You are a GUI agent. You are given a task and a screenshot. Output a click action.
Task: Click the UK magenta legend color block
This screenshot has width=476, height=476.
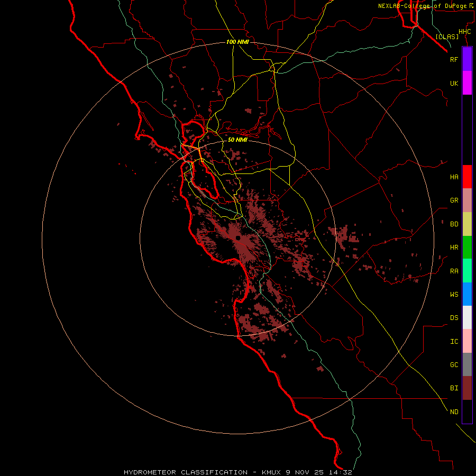467,83
